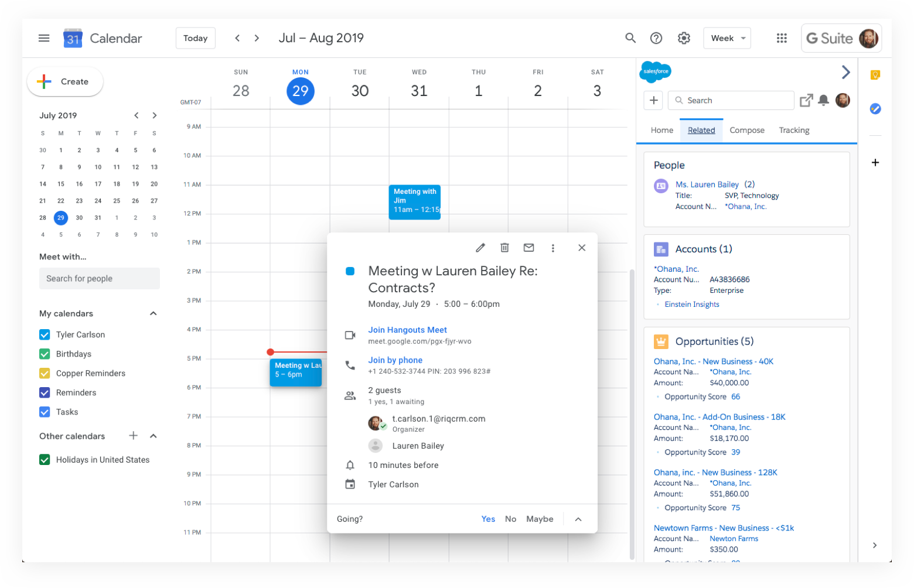Toggle Copper Reminders calendar checkbox
914x588 pixels.
point(45,373)
